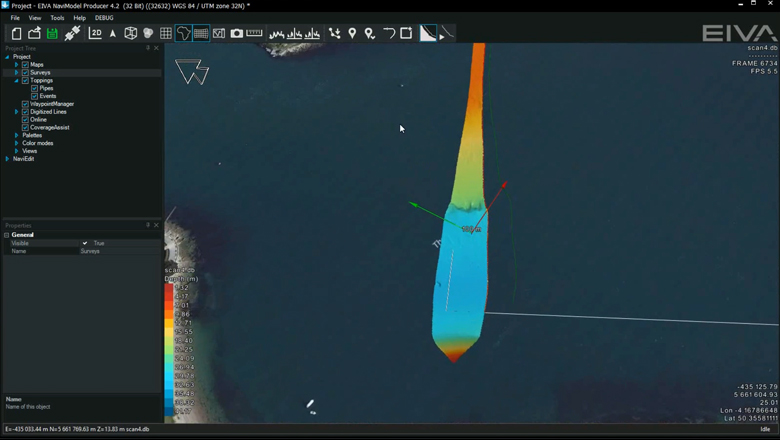The height and width of the screenshot is (440, 780).
Task: Toggle the WaypointManager checkbox
Action: 25,104
